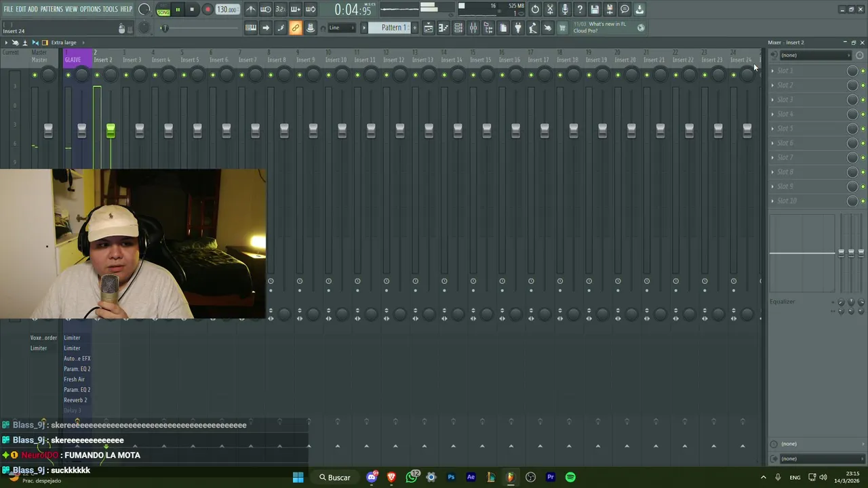Toggle Slot 1 effect enable light
Screen dimensions: 868x488
863,71
